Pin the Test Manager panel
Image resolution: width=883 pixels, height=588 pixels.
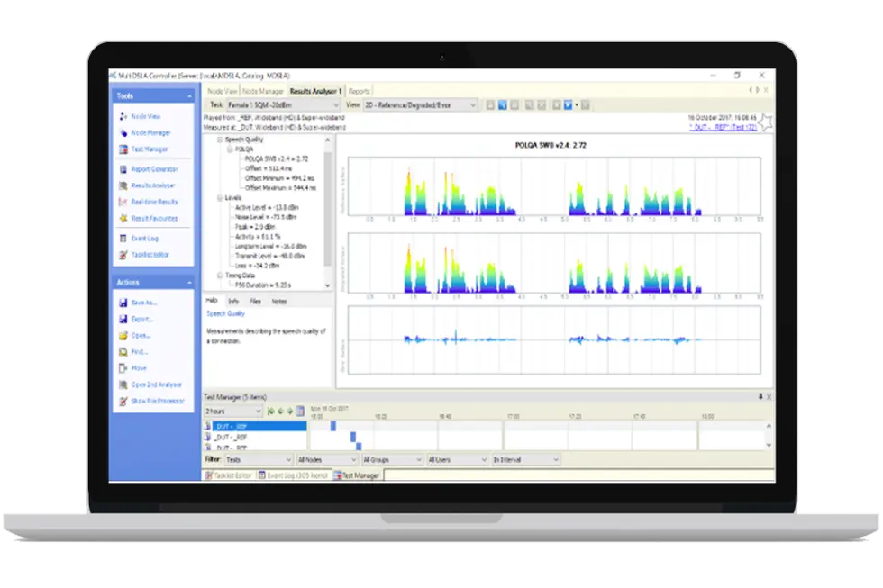[x=760, y=397]
